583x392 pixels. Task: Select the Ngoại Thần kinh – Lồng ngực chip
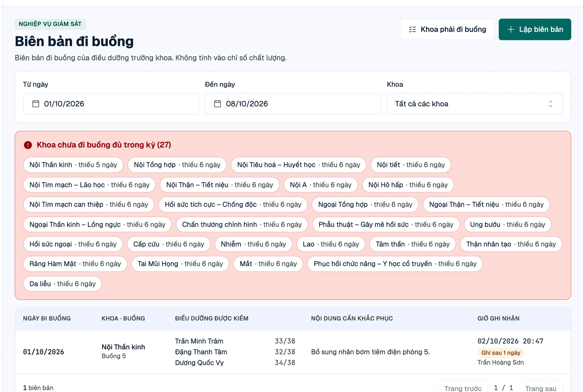(97, 224)
